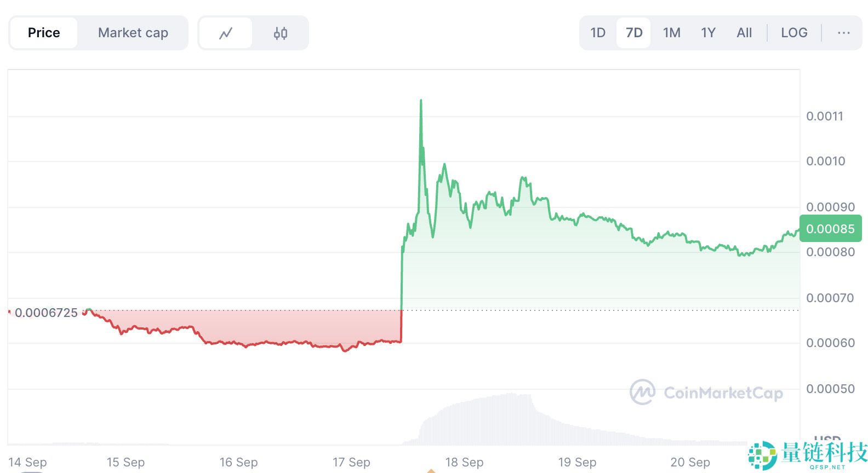This screenshot has height=473, width=868.
Task: Click the CoinMarketCap watermark logo
Action: click(706, 393)
